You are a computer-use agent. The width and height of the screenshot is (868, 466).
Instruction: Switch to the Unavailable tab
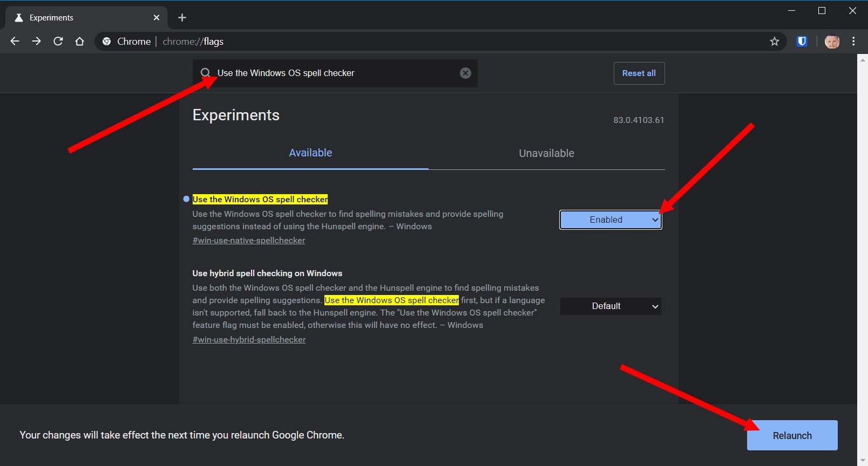tap(546, 153)
